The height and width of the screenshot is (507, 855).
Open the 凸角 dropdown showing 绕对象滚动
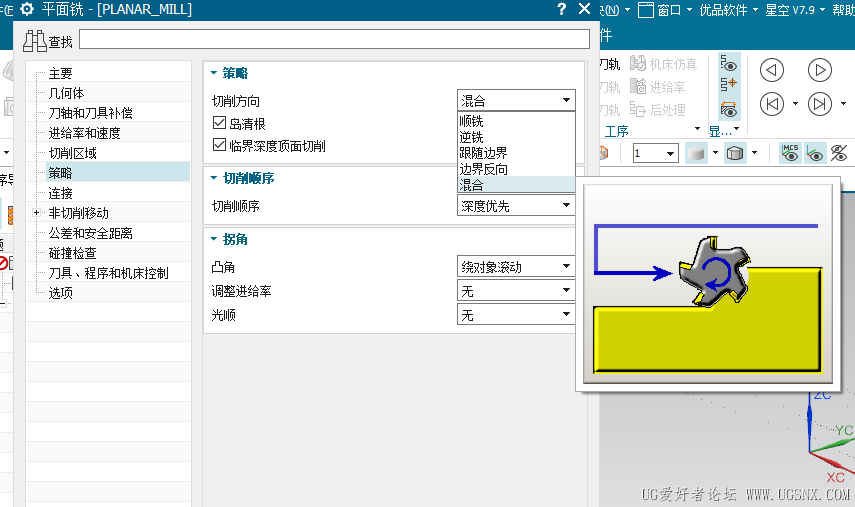tap(516, 267)
